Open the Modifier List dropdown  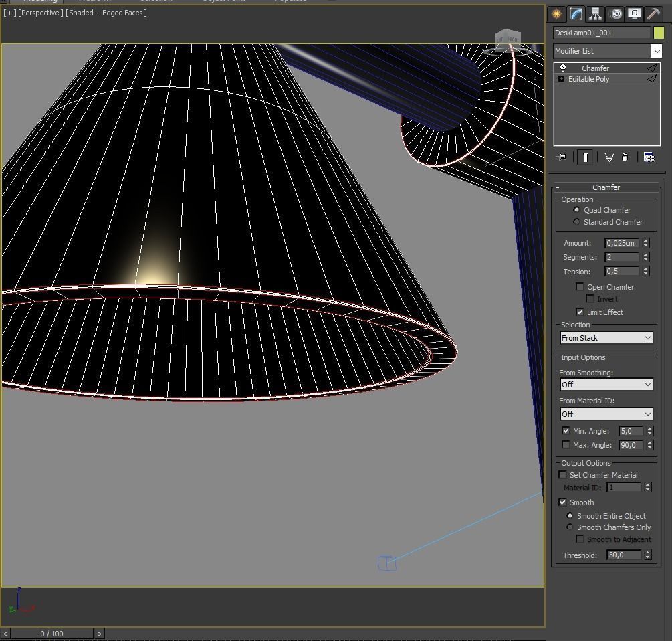click(656, 51)
